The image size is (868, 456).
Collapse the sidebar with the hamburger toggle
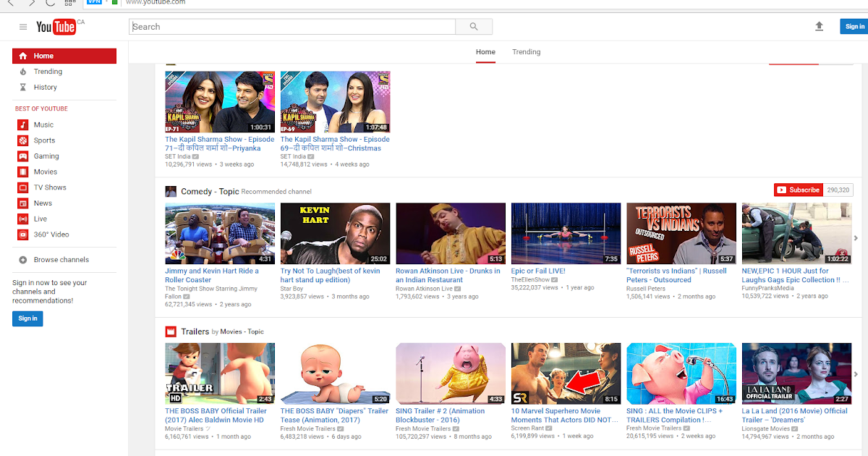tap(23, 26)
